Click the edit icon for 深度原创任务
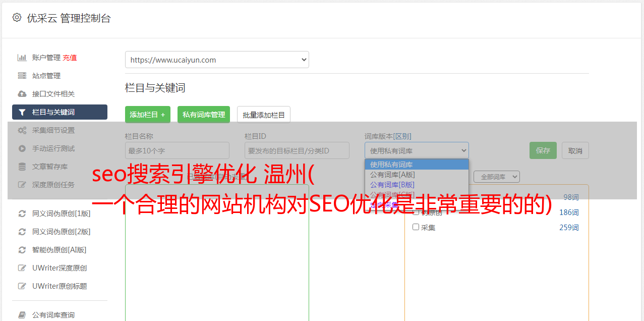 coord(22,185)
